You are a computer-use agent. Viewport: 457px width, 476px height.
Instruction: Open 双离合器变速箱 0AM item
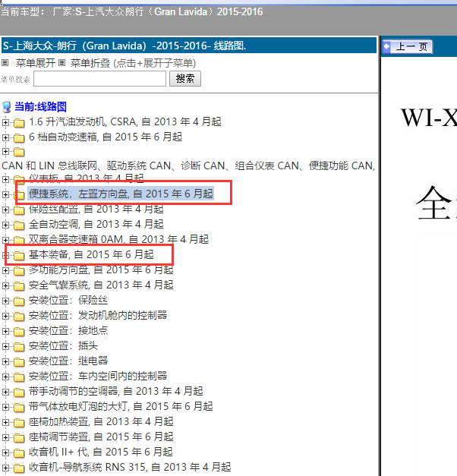point(118,239)
